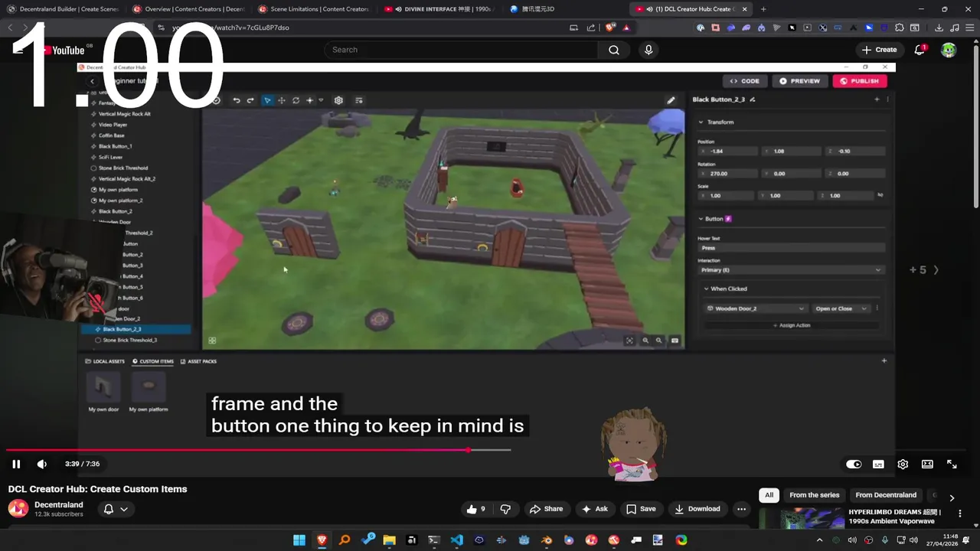
Task: Click redo arrow in editor toolbar
Action: tap(250, 100)
